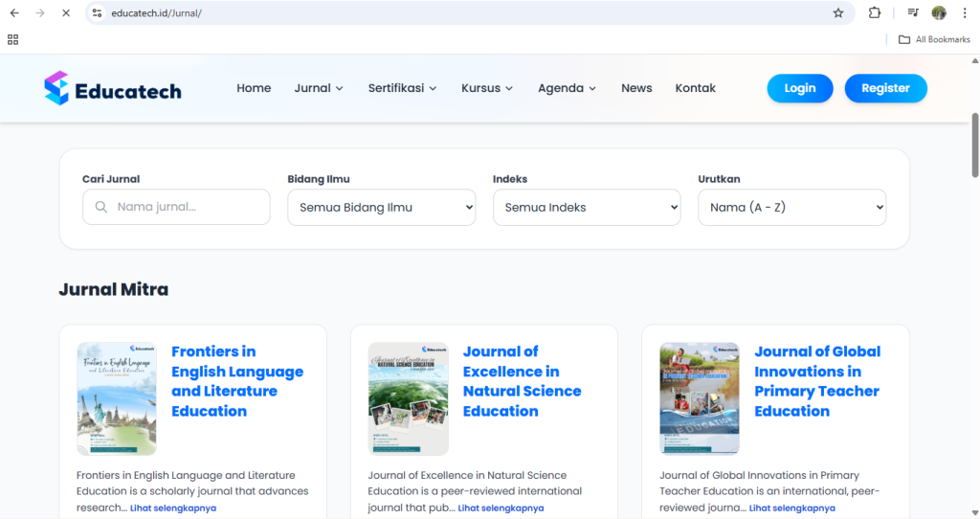Open the browser extensions puzzle icon
This screenshot has width=980, height=519.
pyautogui.click(x=874, y=13)
